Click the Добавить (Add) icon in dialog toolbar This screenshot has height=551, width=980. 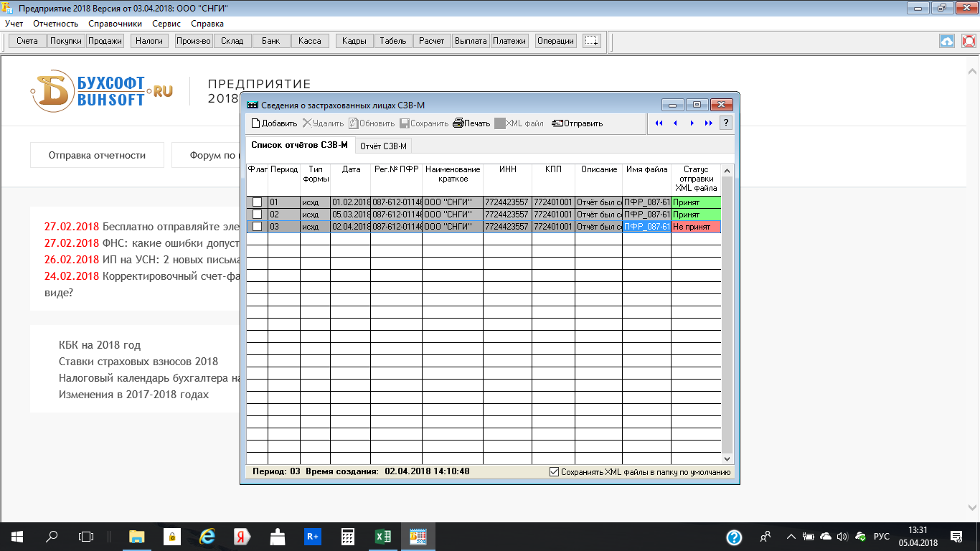pyautogui.click(x=255, y=123)
